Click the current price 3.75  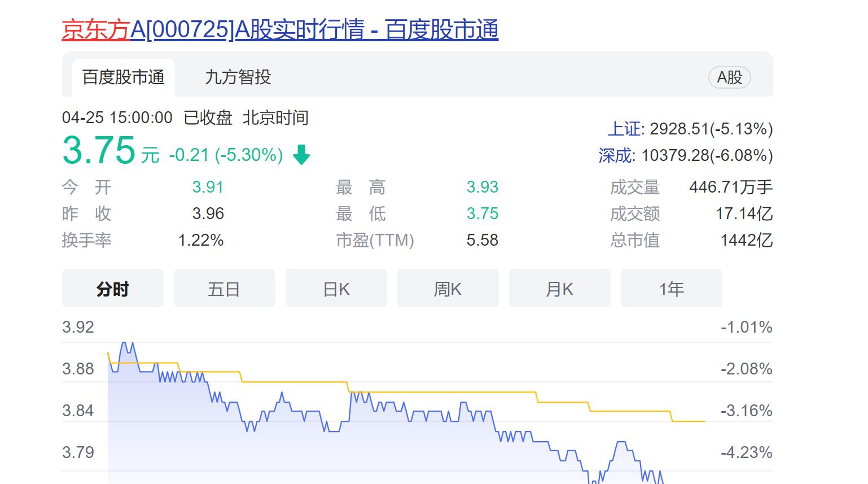tap(99, 150)
